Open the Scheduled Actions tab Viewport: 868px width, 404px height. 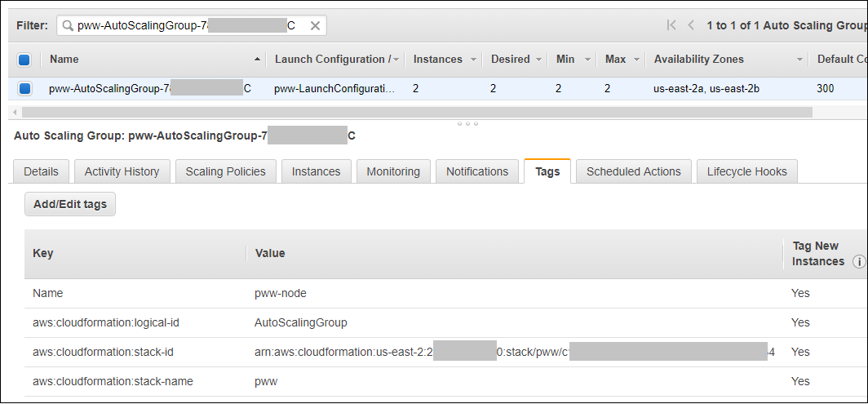tap(634, 171)
